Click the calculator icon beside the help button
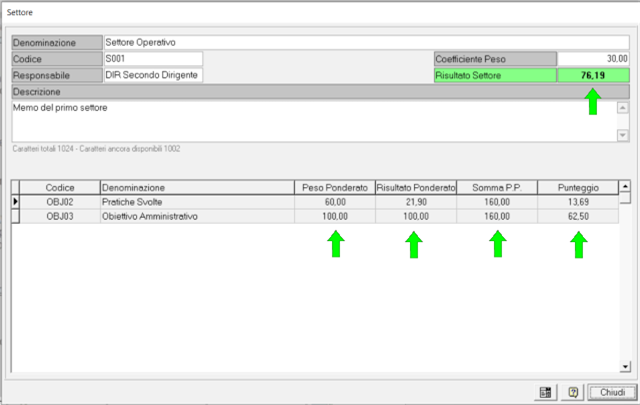 click(545, 391)
